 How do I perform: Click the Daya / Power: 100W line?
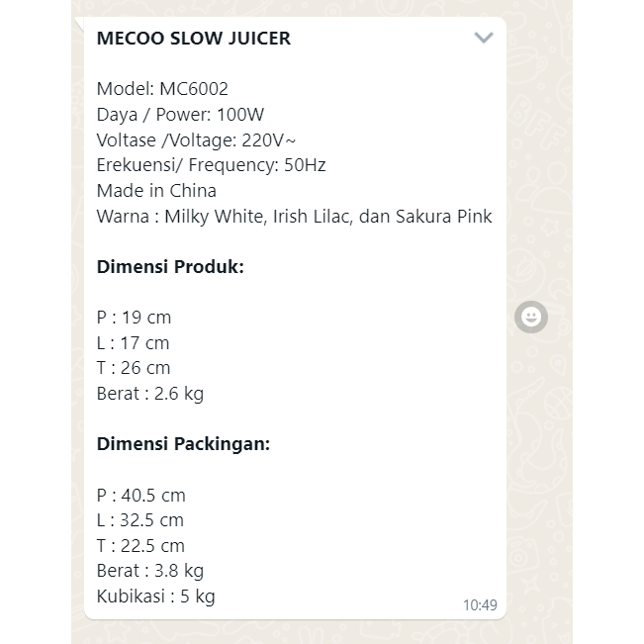pyautogui.click(x=180, y=114)
